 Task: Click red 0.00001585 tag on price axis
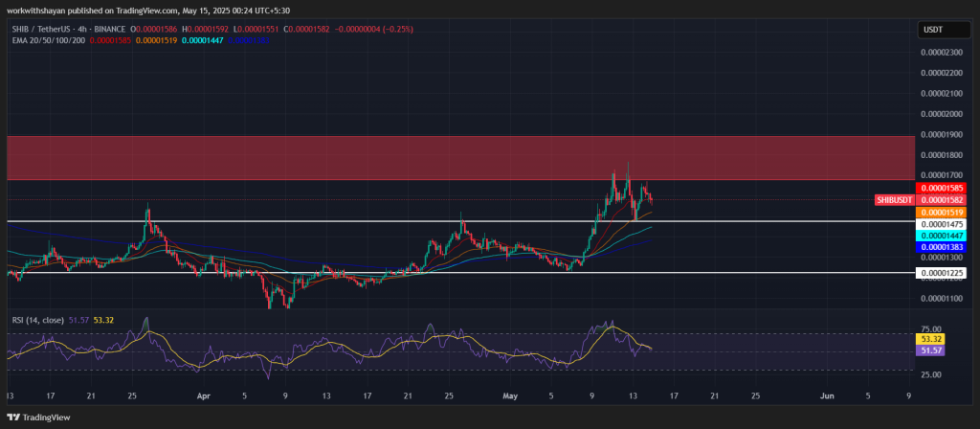[x=941, y=188]
